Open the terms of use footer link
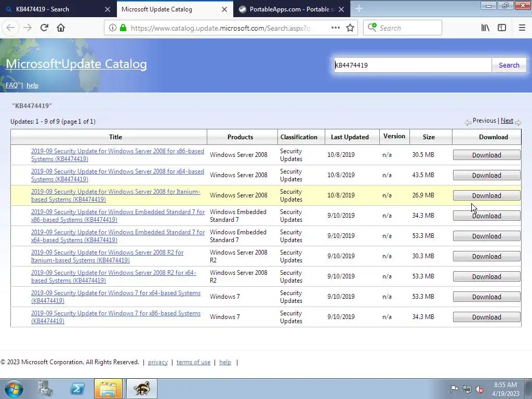 pos(193,362)
